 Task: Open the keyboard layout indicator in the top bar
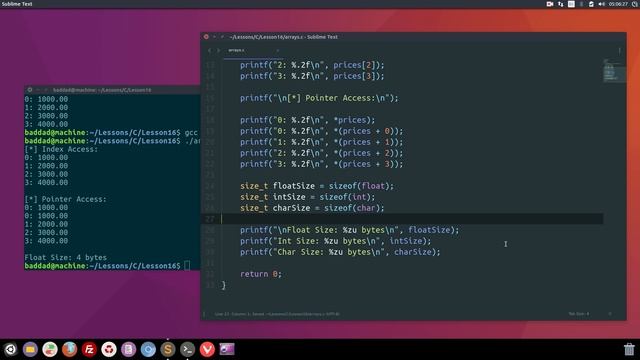[x=571, y=4]
